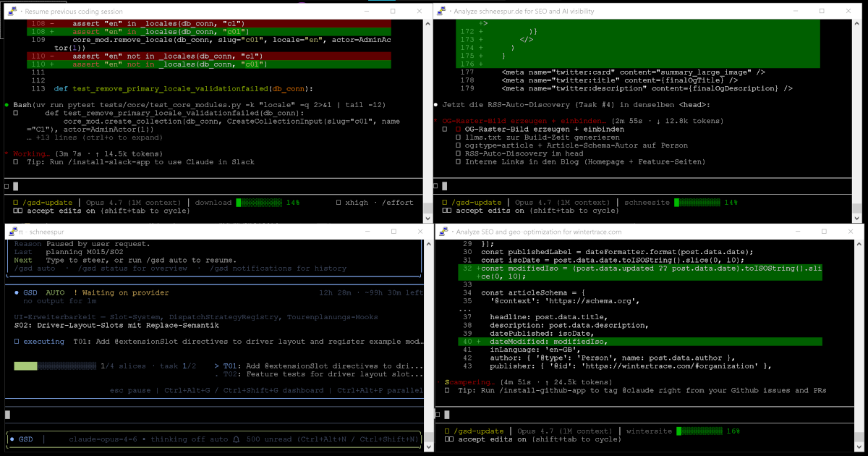Image resolution: width=868 pixels, height=456 pixels.
Task: Click scrollbar thumb in coding session window
Action: [x=427, y=206]
